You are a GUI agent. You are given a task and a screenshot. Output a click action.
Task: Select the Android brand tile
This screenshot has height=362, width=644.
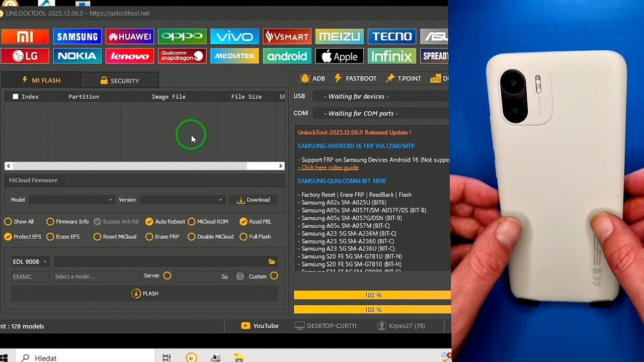[x=287, y=56]
